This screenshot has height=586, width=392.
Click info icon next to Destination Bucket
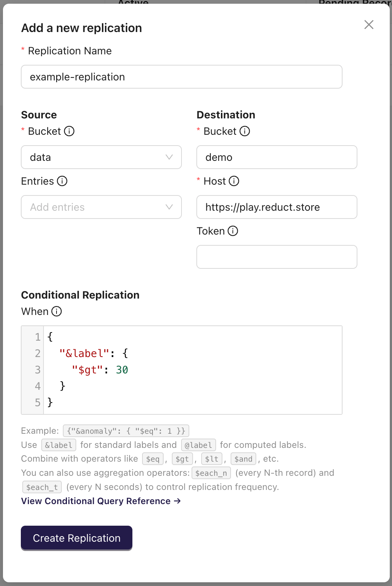245,131
